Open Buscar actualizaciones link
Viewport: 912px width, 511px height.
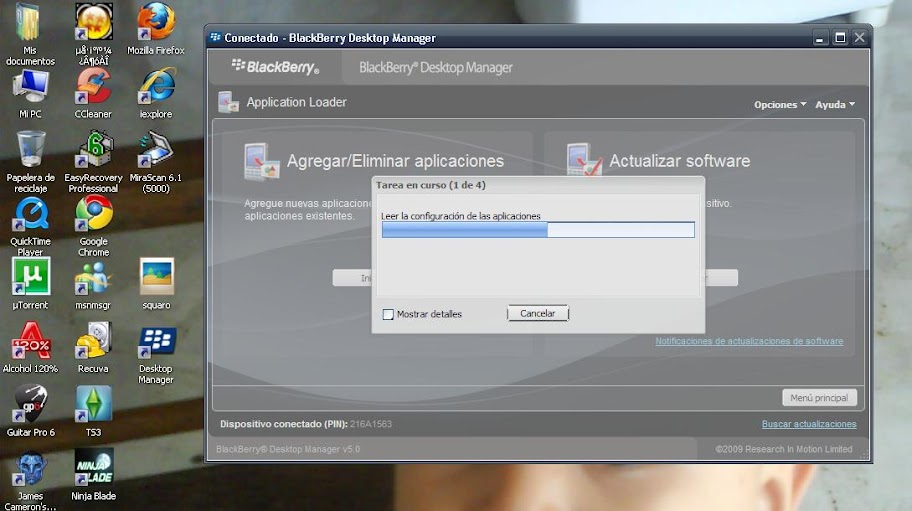809,424
